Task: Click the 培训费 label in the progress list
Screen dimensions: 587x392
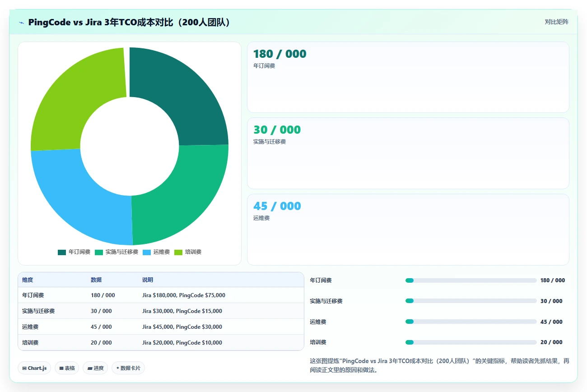Action: point(318,342)
